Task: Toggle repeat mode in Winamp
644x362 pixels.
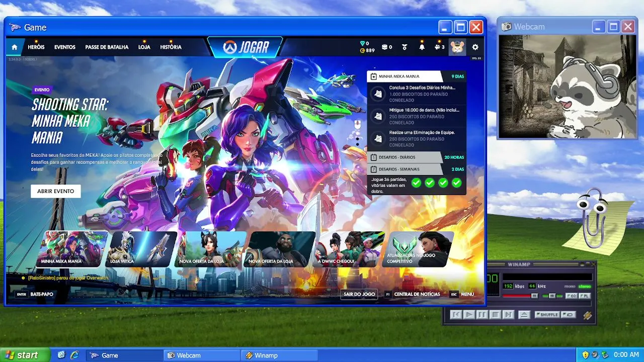Action: 568,315
